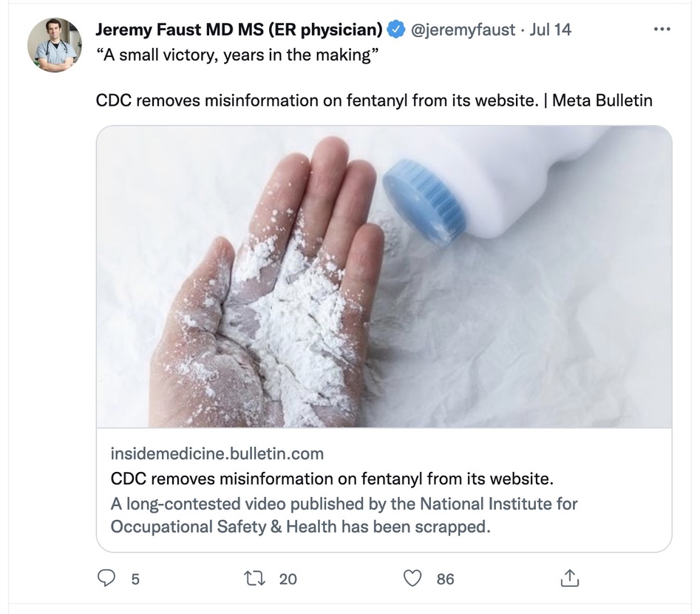Click the blue verified badge checkmark

point(396,30)
